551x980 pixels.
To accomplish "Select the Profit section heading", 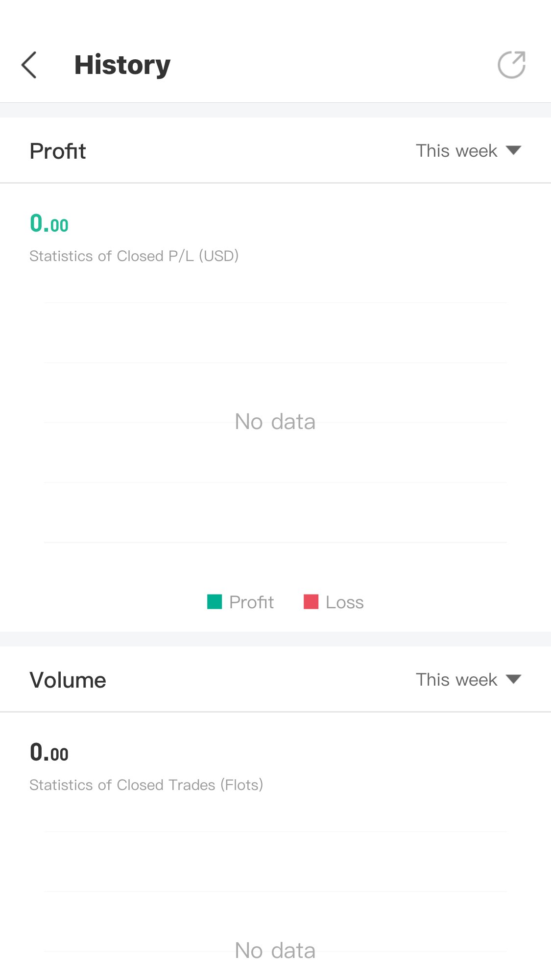I will click(58, 151).
